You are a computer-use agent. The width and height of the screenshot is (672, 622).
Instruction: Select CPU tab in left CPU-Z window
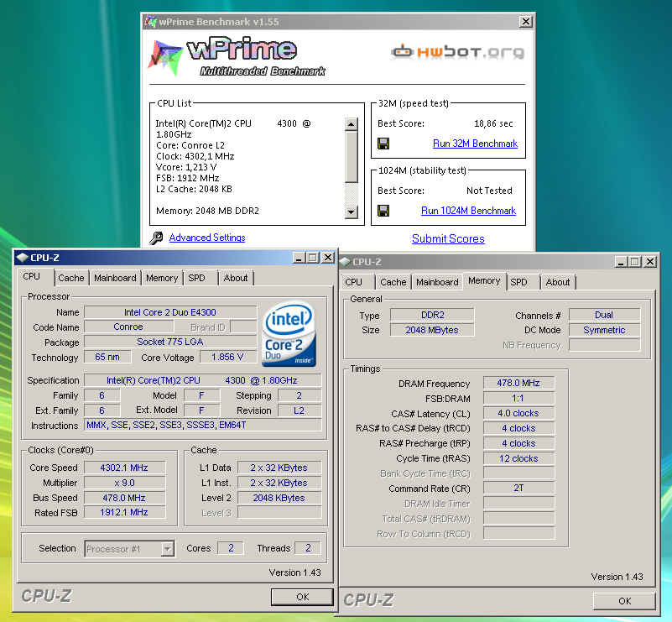click(x=32, y=276)
